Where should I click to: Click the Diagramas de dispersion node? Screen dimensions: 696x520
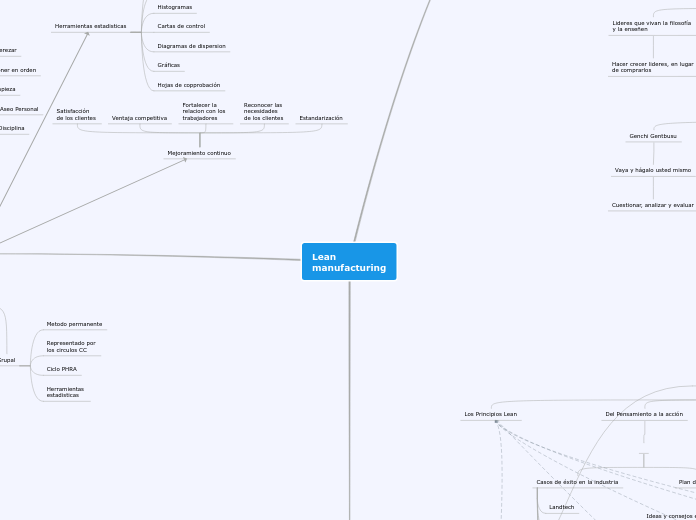coord(191,46)
